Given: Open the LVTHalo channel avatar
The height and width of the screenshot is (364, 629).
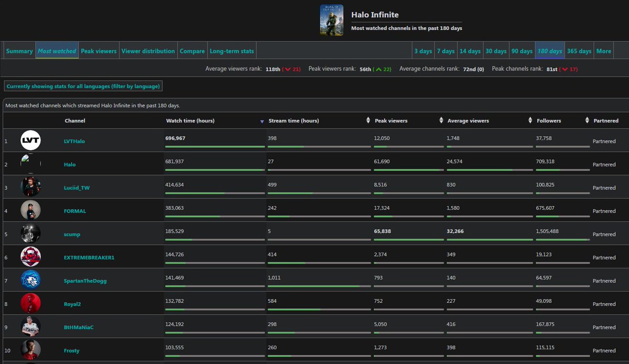Looking at the screenshot, I should [x=30, y=140].
